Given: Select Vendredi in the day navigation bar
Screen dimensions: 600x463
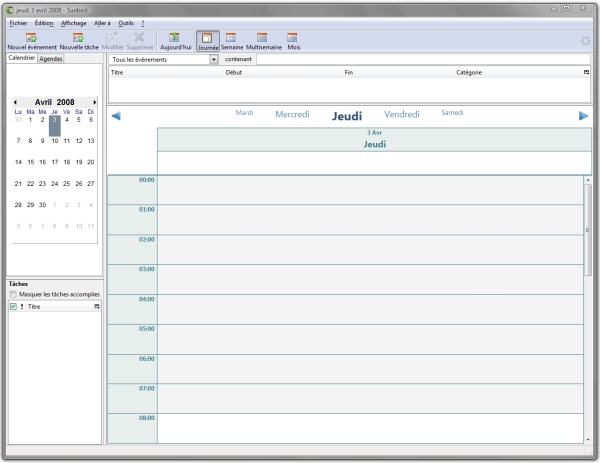Looking at the screenshot, I should tap(401, 115).
